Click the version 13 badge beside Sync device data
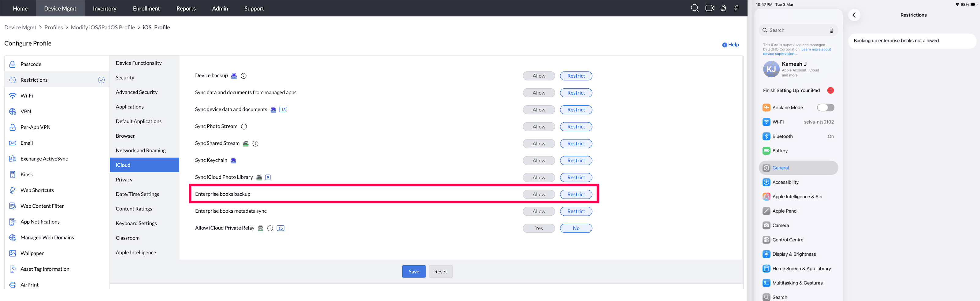980x301 pixels. point(283,110)
